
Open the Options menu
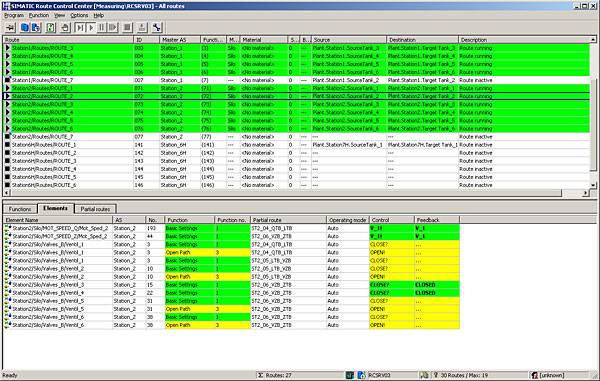(x=79, y=15)
